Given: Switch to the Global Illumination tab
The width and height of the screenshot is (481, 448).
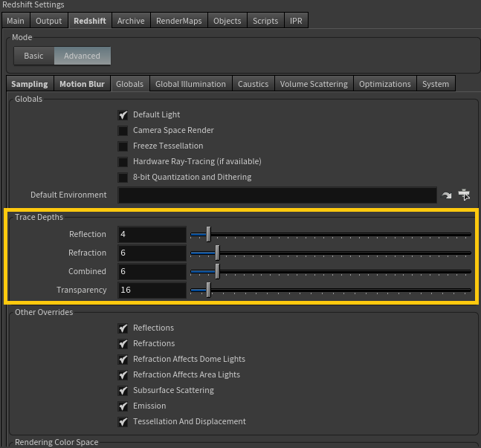Looking at the screenshot, I should click(190, 84).
